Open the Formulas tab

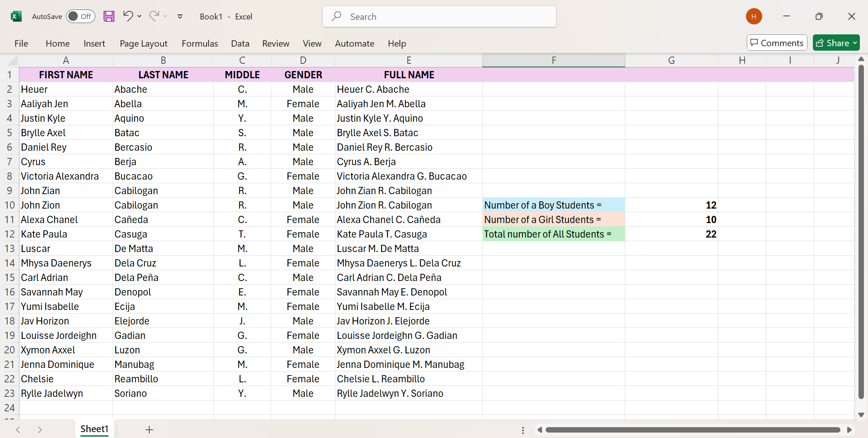[x=200, y=43]
